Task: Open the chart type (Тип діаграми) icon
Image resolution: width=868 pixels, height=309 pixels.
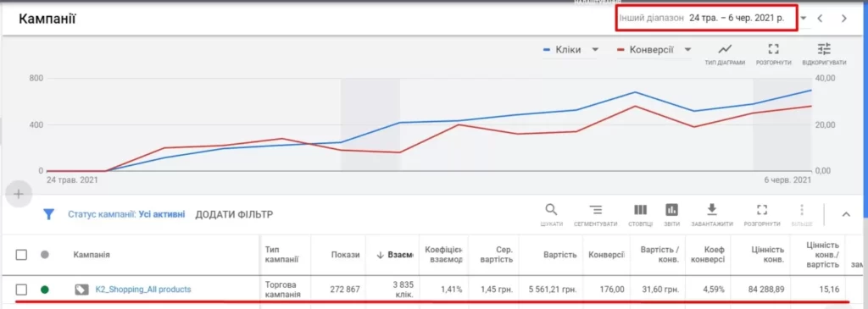Action: (x=725, y=49)
